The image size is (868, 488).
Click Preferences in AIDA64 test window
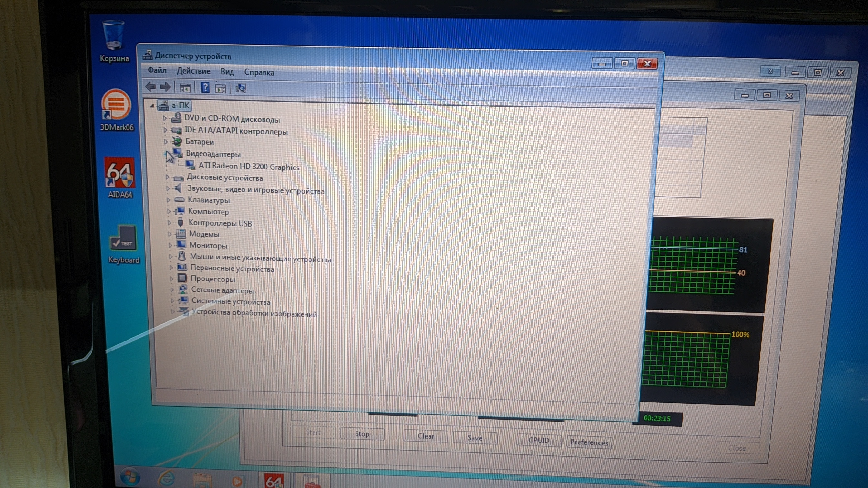[589, 442]
